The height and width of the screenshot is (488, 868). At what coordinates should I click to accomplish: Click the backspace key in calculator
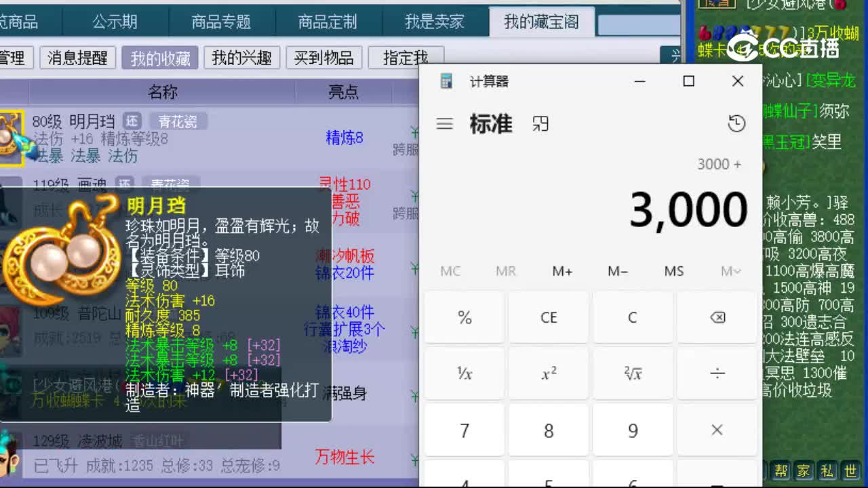(717, 317)
